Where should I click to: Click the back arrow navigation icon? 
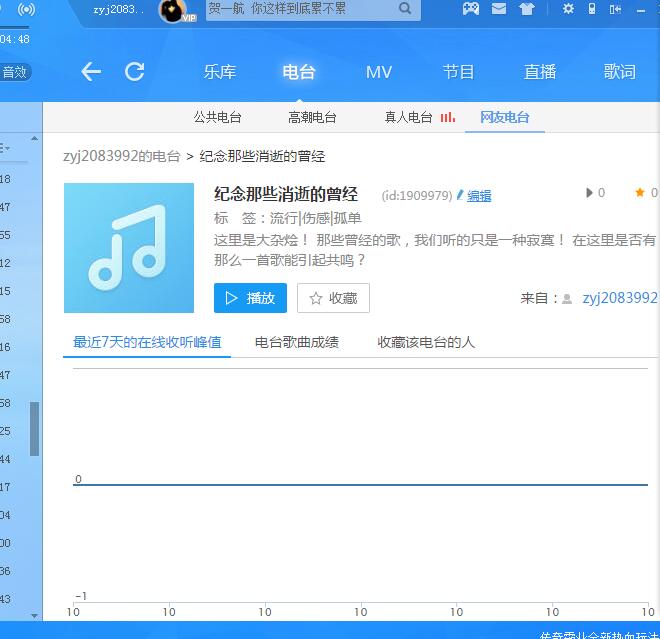(x=91, y=72)
